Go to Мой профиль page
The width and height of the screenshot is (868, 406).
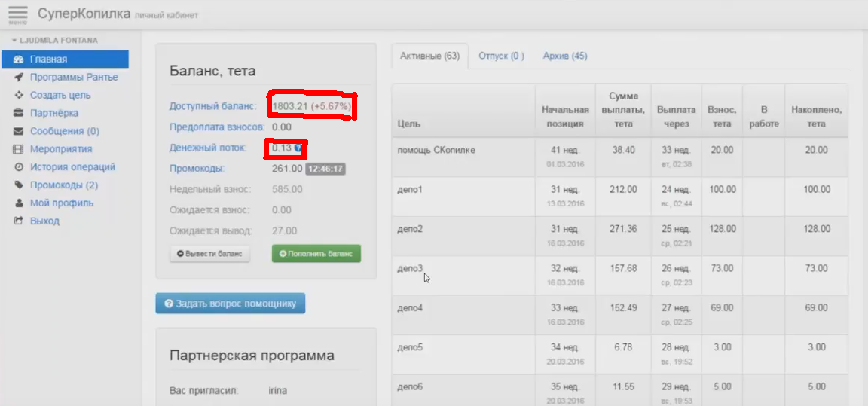coord(62,203)
